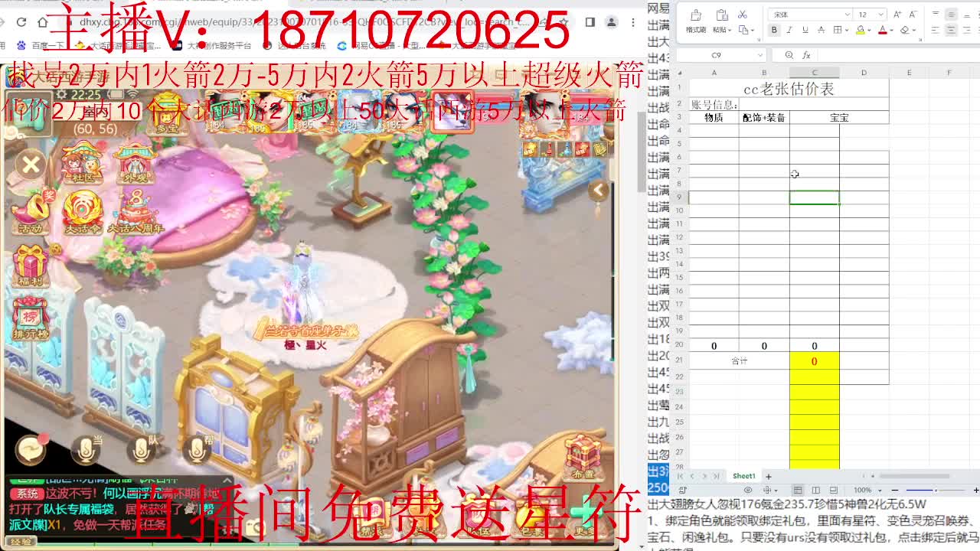Open the 外观 appearance icon
The width and height of the screenshot is (980, 551).
tap(134, 162)
